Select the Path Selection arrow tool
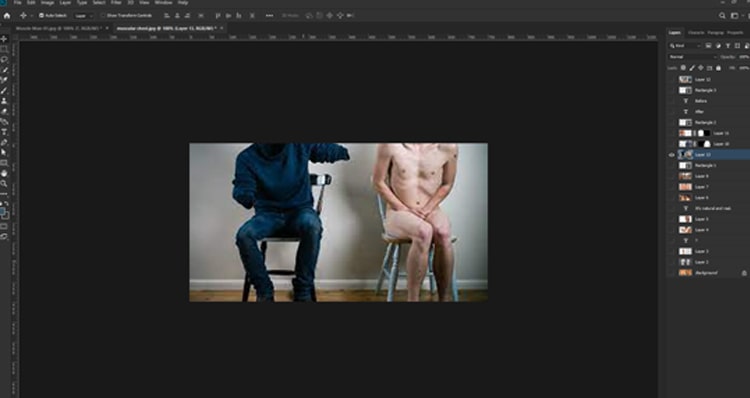The height and width of the screenshot is (398, 750). tap(4, 153)
